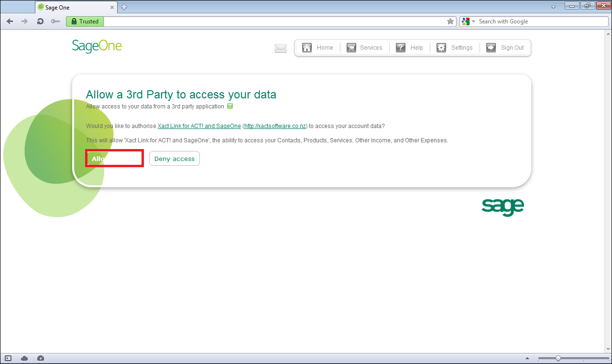
Task: Close the Sage One tab
Action: pyautogui.click(x=112, y=8)
